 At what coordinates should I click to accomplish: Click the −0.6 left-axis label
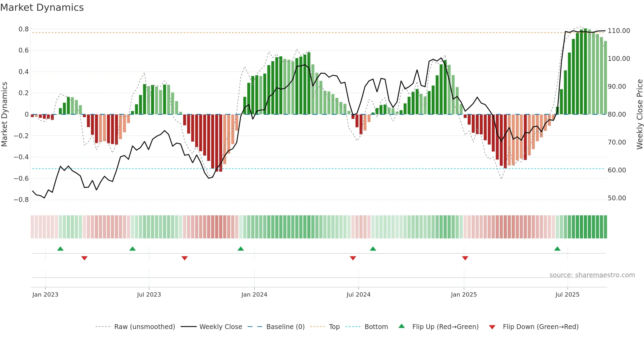coord(21,178)
